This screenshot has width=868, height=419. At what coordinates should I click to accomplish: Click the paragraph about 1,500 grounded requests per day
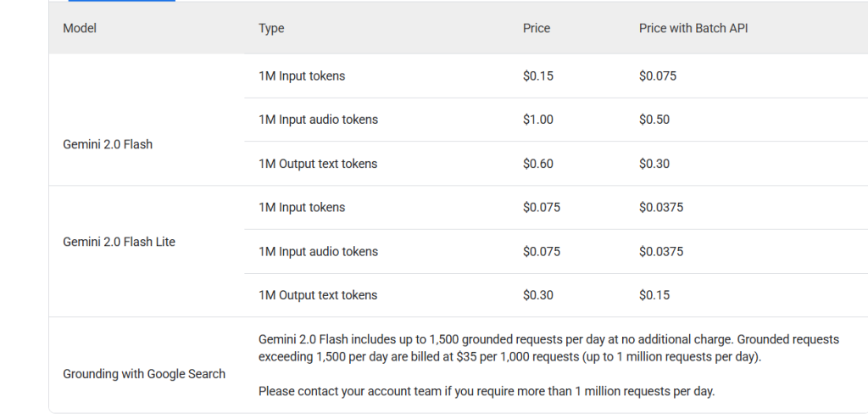coord(548,348)
